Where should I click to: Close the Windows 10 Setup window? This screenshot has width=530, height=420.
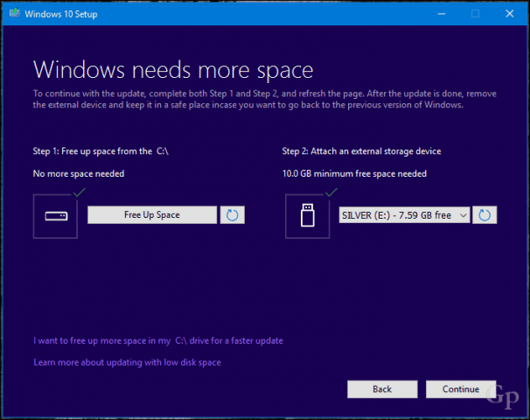pos(510,14)
